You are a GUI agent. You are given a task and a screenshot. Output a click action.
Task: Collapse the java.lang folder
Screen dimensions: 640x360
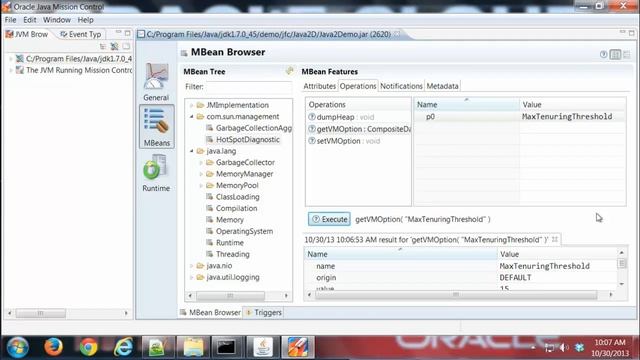click(191, 151)
